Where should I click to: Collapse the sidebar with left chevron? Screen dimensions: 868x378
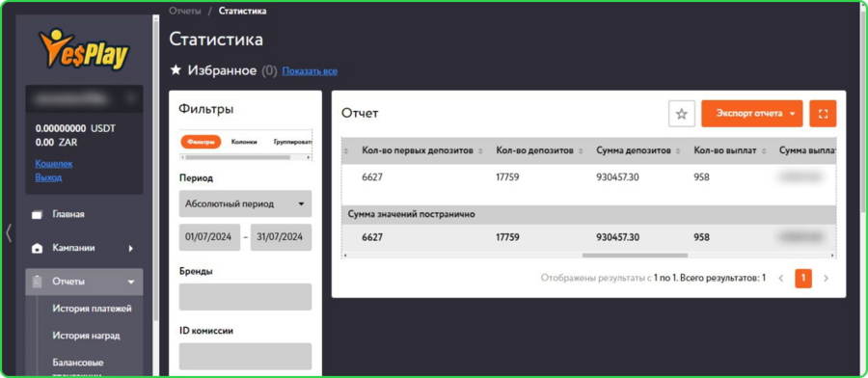tap(9, 232)
